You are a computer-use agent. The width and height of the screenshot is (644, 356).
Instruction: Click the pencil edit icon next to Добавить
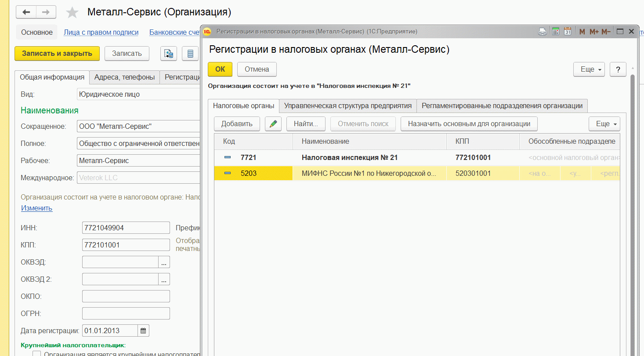[x=273, y=124]
